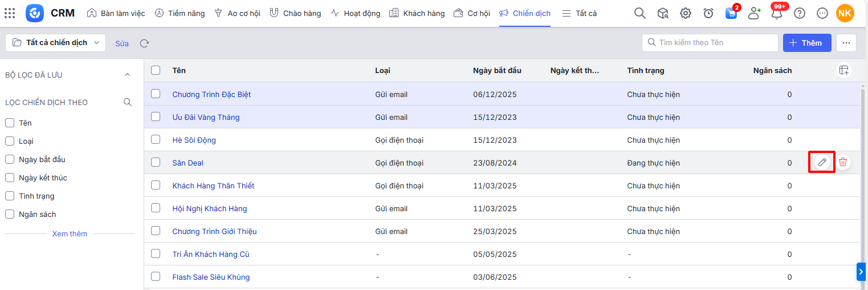
Task: Open the Tiềm năng menu item
Action: pos(180,13)
